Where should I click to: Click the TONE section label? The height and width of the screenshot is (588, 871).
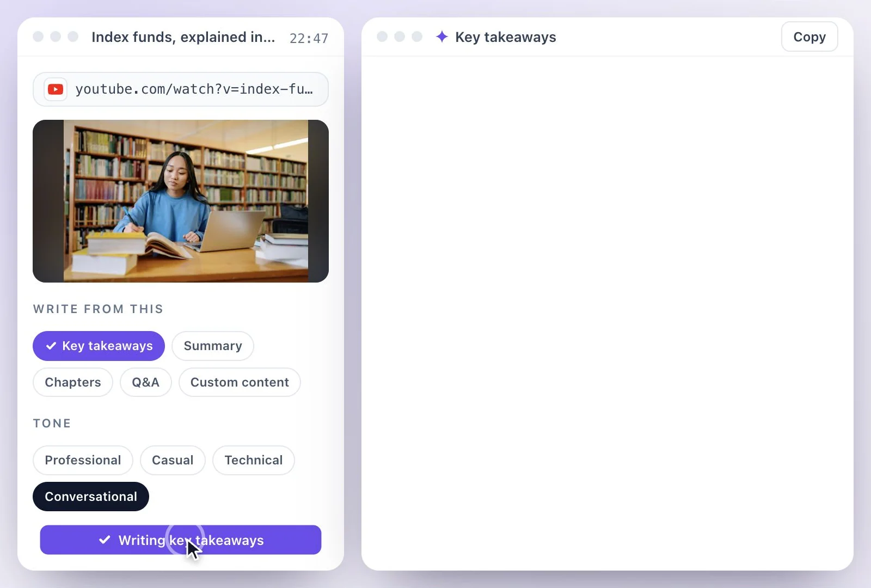pos(52,423)
